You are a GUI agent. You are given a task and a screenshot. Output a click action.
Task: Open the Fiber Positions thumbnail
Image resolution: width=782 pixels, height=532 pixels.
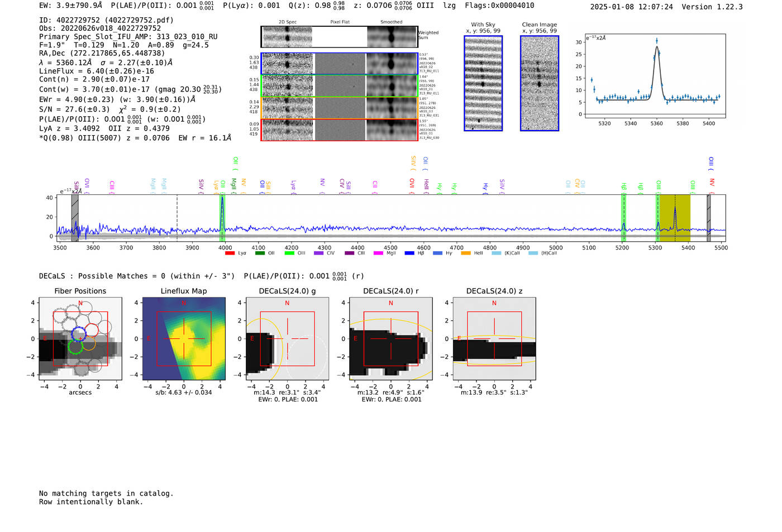pos(80,339)
